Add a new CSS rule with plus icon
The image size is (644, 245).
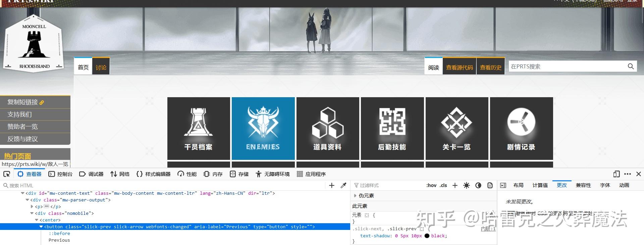pos(455,185)
